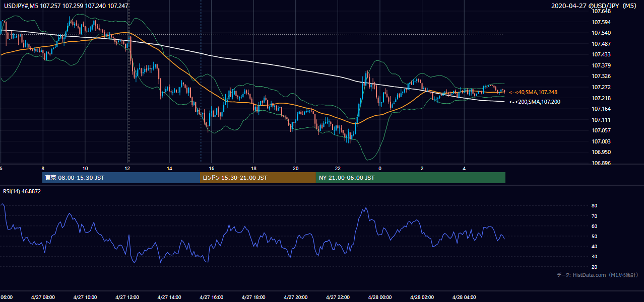Click the 107.164 price axis label
This screenshot has height=302, width=644.
601,109
